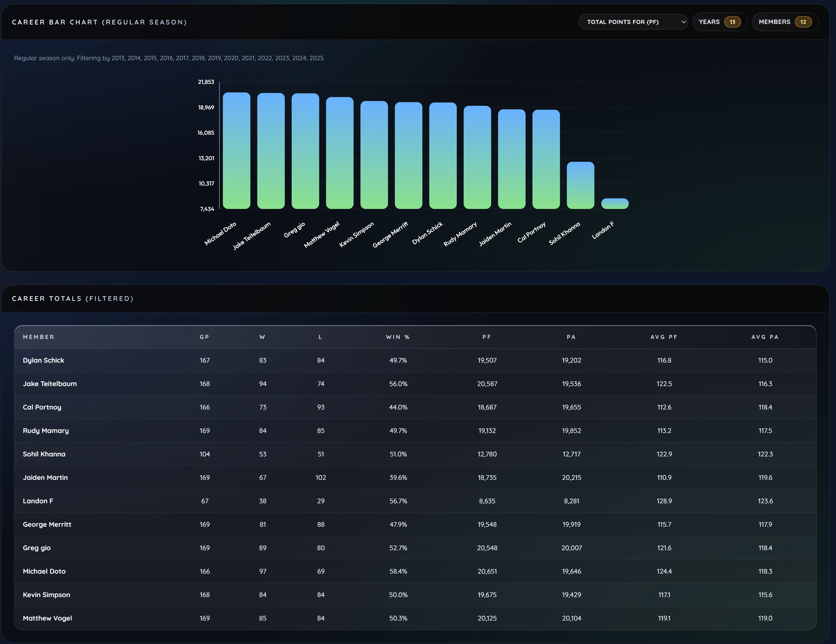
Task: Sort table by AVG PA column header
Action: coord(765,337)
